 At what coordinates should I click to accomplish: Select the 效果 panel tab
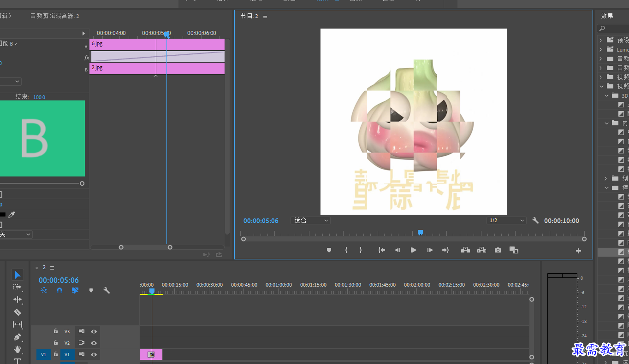pyautogui.click(x=607, y=16)
